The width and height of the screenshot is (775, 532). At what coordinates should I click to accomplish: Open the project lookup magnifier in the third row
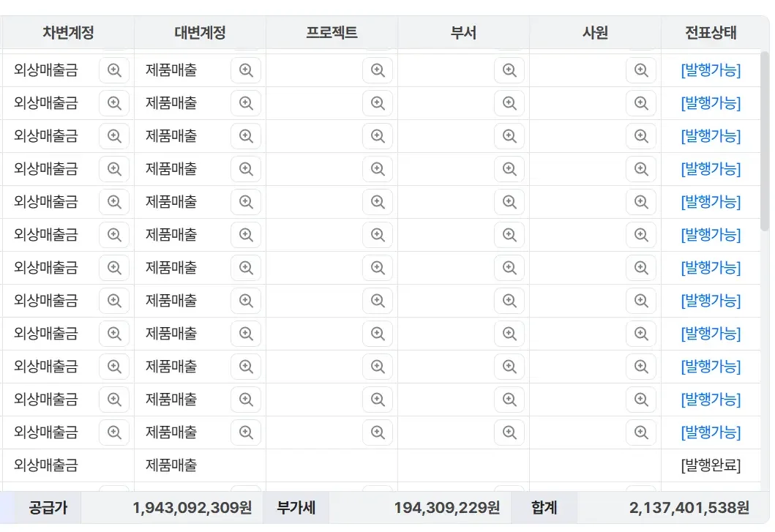378,136
